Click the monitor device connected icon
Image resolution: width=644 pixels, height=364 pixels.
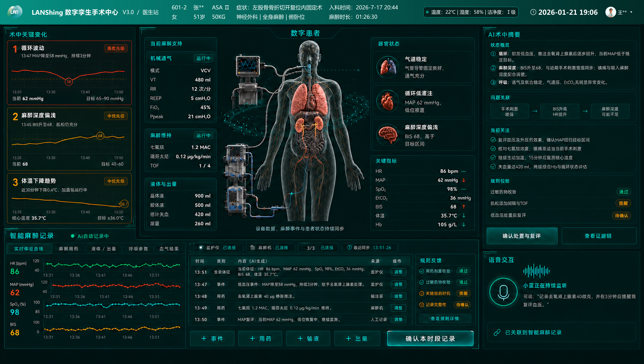coord(201,248)
